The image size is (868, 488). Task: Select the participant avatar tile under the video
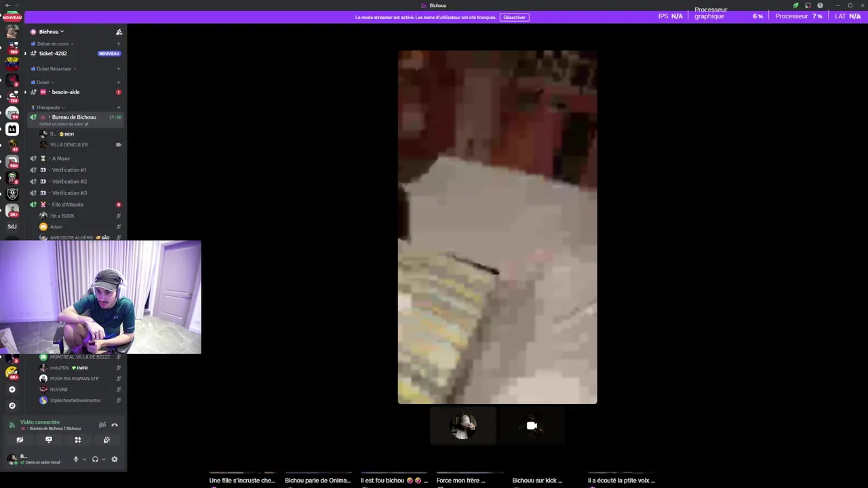pyautogui.click(x=463, y=426)
